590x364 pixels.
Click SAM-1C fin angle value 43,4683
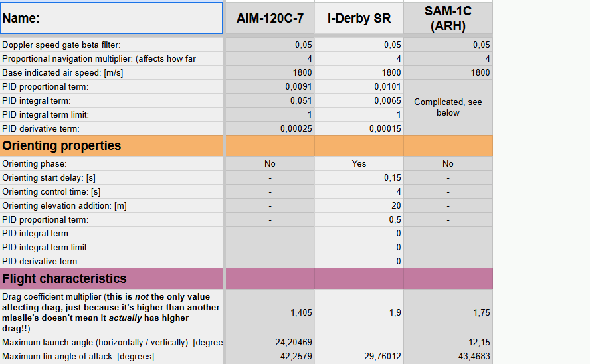[448, 356]
